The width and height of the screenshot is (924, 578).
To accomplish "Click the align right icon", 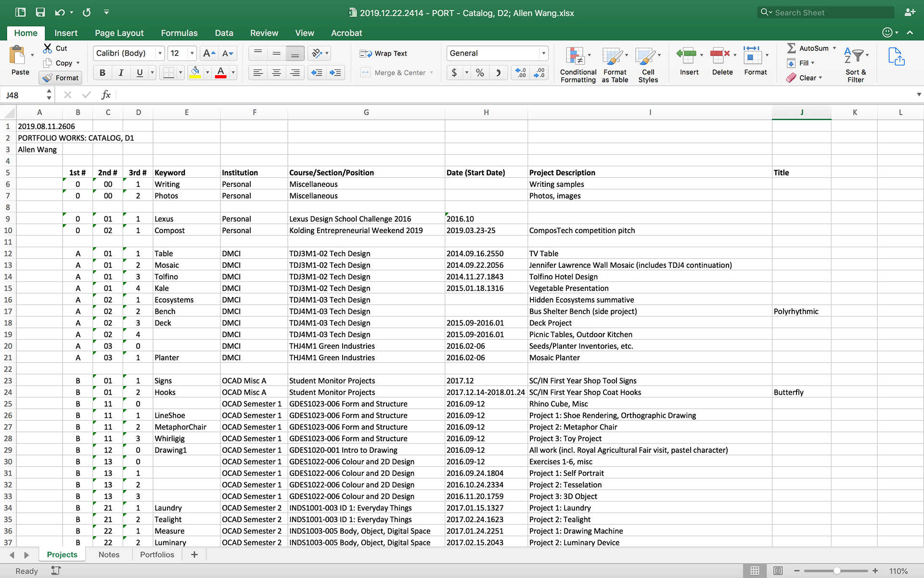I will coord(295,73).
